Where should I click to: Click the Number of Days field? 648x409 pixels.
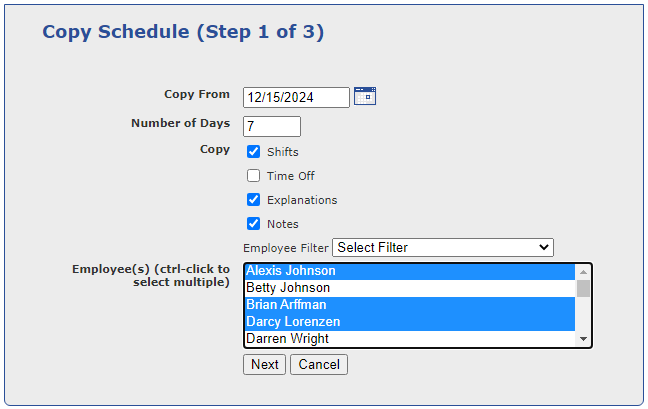[x=272, y=127]
